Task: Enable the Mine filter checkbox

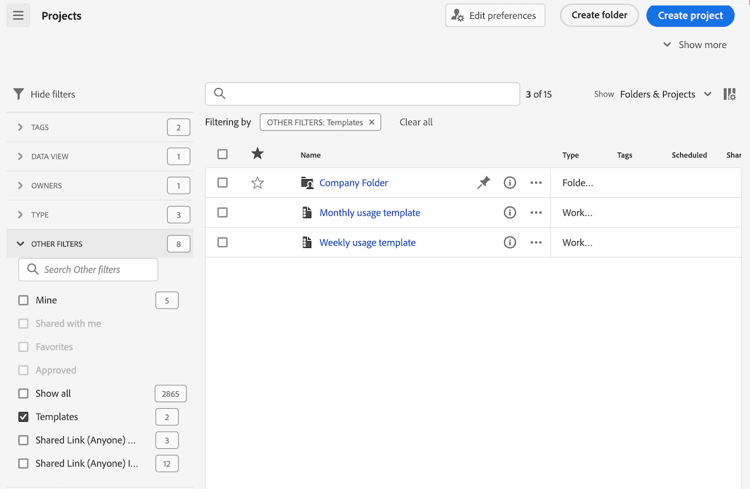Action: (x=24, y=300)
